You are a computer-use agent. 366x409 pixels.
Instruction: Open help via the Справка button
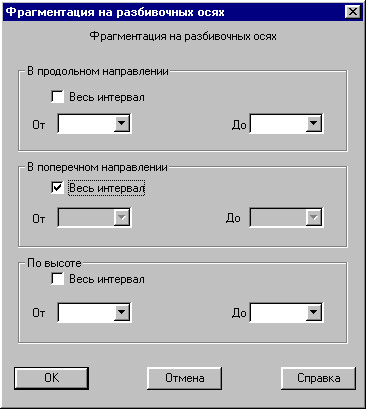(x=319, y=378)
